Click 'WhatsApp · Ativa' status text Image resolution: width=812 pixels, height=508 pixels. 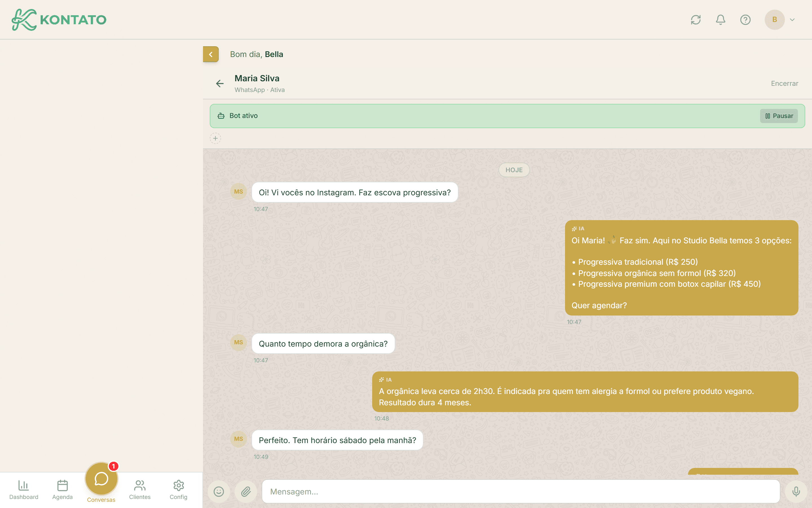260,90
